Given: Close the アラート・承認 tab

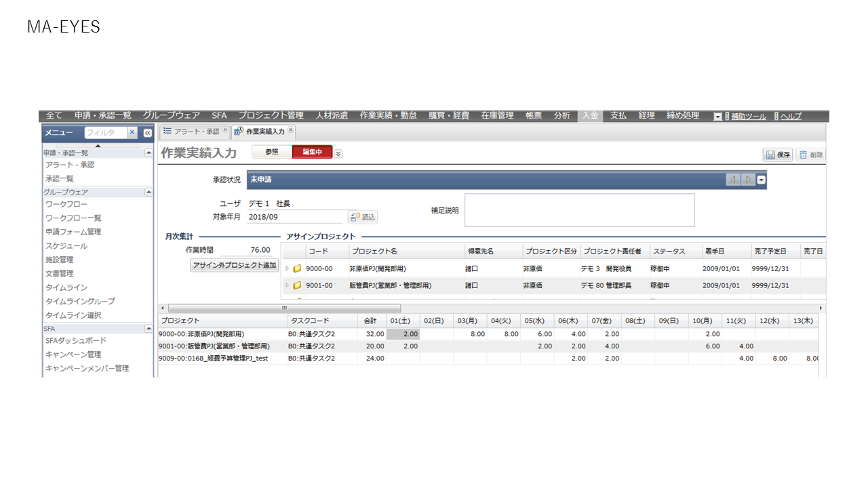Looking at the screenshot, I should click(x=225, y=130).
